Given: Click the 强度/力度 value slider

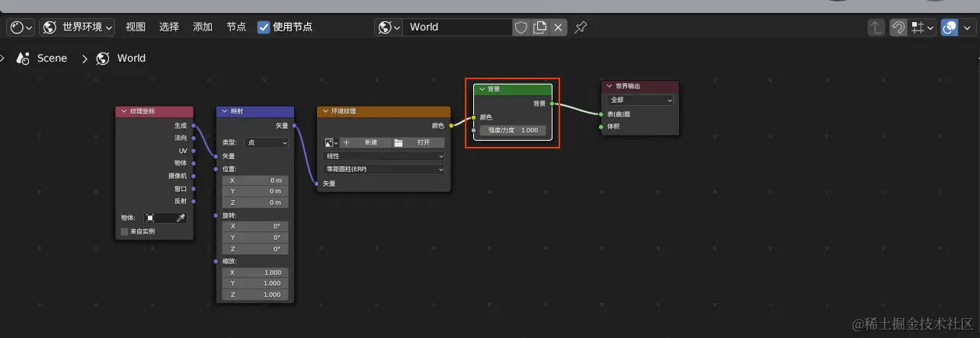Looking at the screenshot, I should coord(513,130).
